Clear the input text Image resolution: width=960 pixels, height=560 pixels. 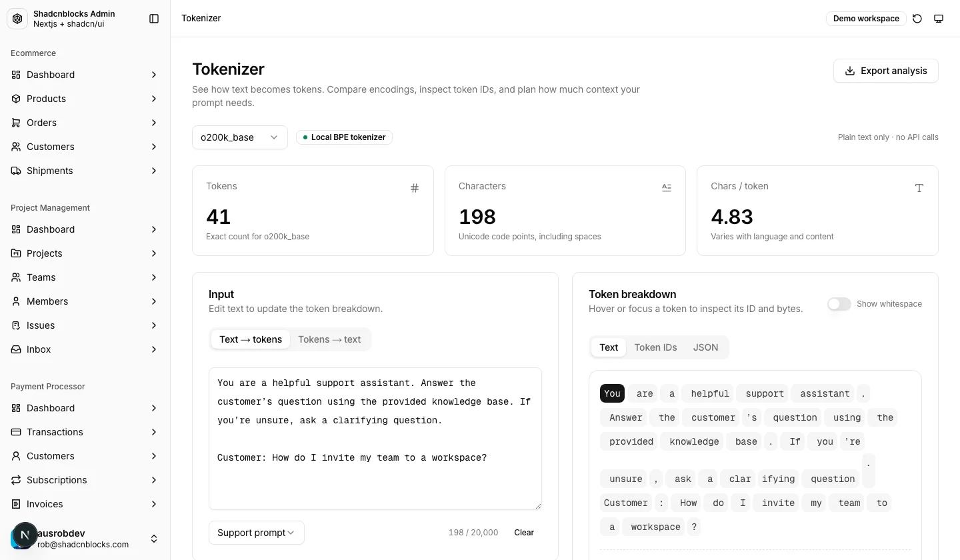click(524, 533)
